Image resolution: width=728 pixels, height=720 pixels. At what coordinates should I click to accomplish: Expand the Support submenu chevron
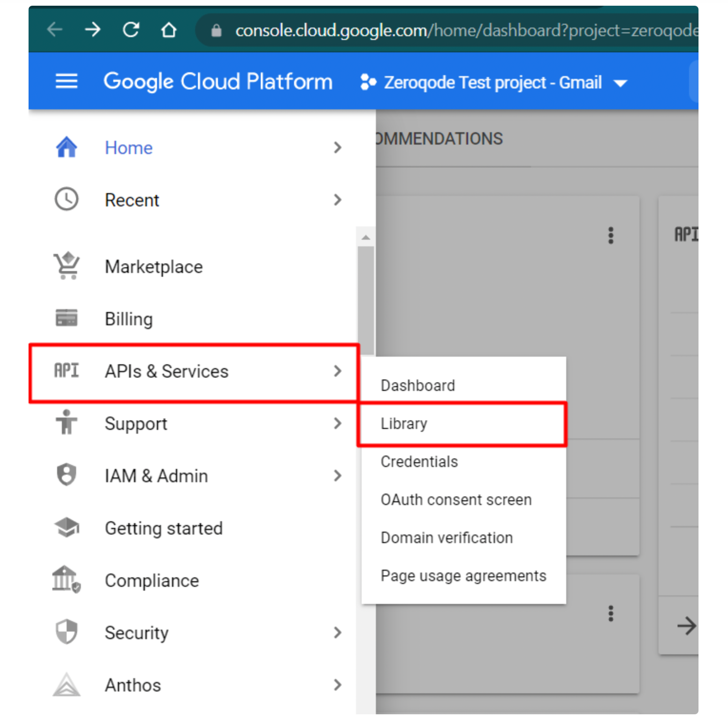pyautogui.click(x=338, y=423)
